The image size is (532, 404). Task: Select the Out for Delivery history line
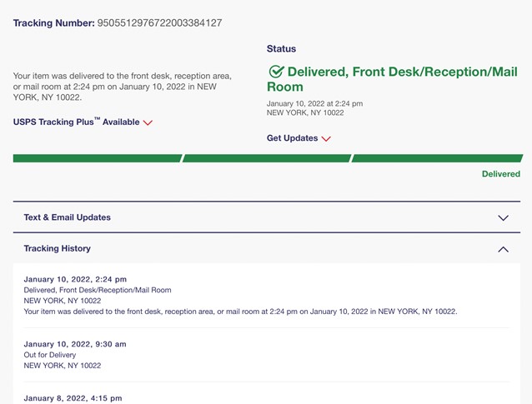pos(49,355)
